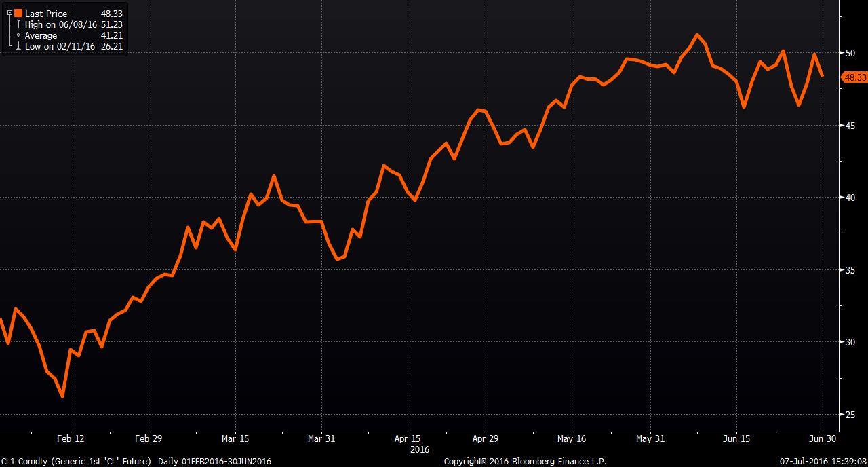Screen dimensions: 868x467
Task: Click the 'Feb 12' date axis label
Action: tap(71, 438)
